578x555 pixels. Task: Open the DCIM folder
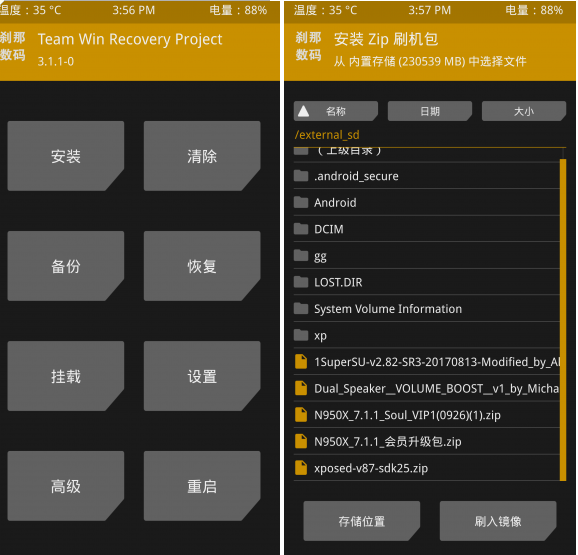pos(426,229)
